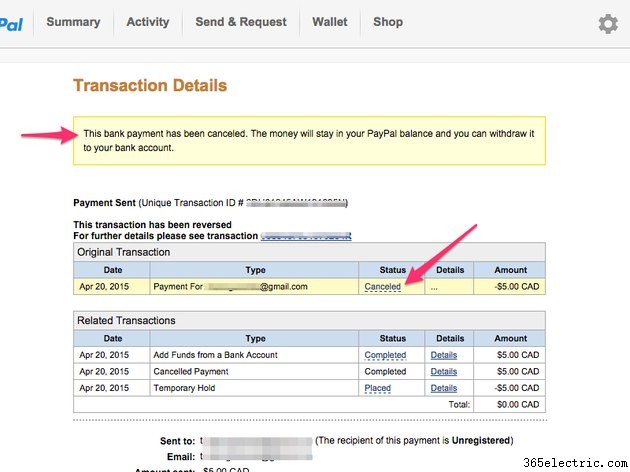Image resolution: width=630 pixels, height=472 pixels.
Task: Click the Temporary Hold -$5.00 CAD amount
Action: (x=516, y=388)
